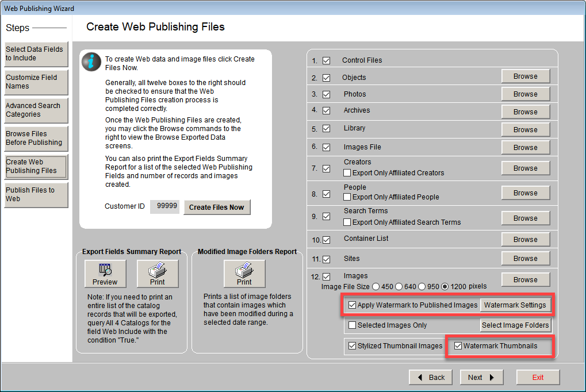Print the Export Fields Summary Report
This screenshot has height=392, width=586.
(x=157, y=274)
